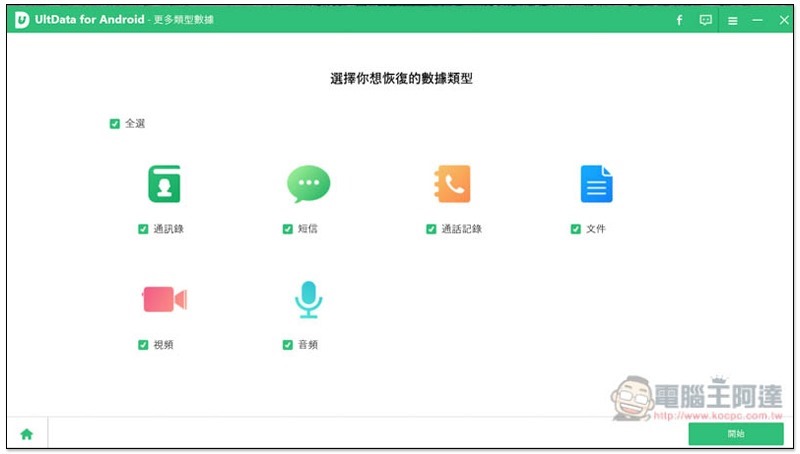
Task: Click the pink Video (視頻) camera icon
Action: 164,299
